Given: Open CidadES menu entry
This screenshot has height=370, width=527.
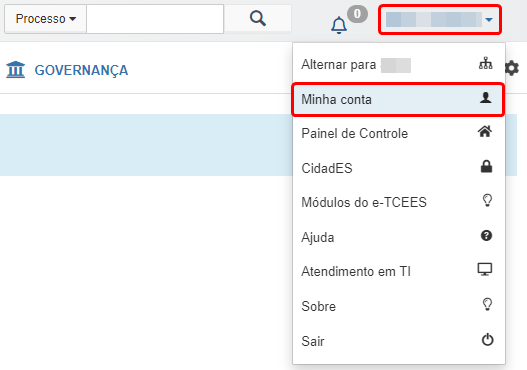Looking at the screenshot, I should 399,168.
